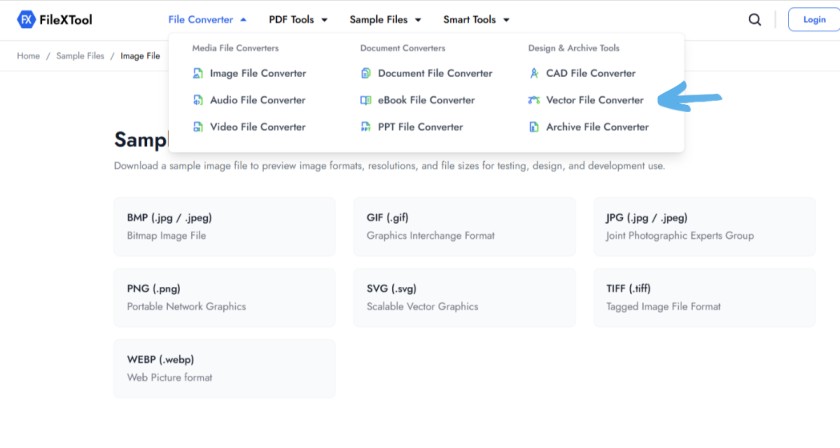Click the Document File Converter icon
This screenshot has width=840, height=448.
click(366, 73)
